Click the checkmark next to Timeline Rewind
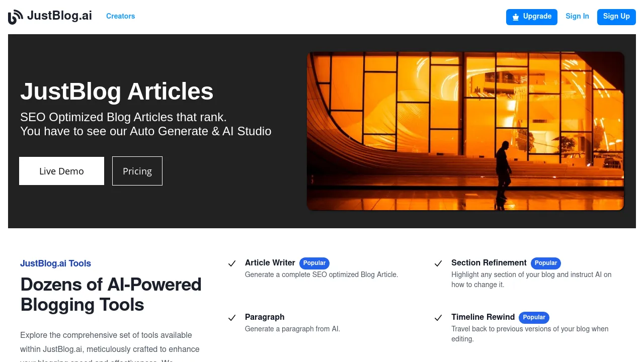Screen dimensions: 644x362 438,318
